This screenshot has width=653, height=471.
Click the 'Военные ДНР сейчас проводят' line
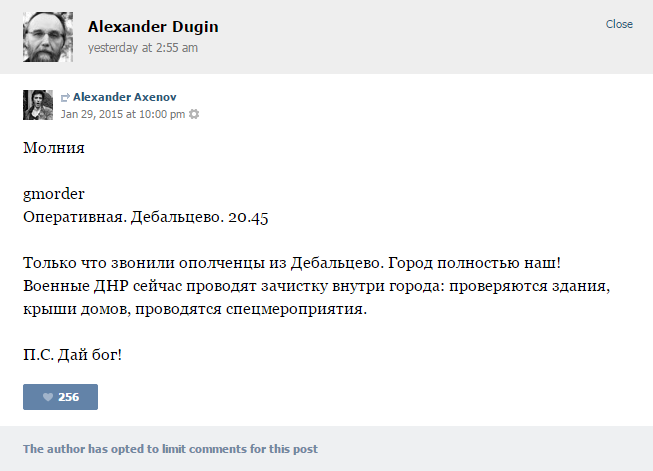point(317,286)
